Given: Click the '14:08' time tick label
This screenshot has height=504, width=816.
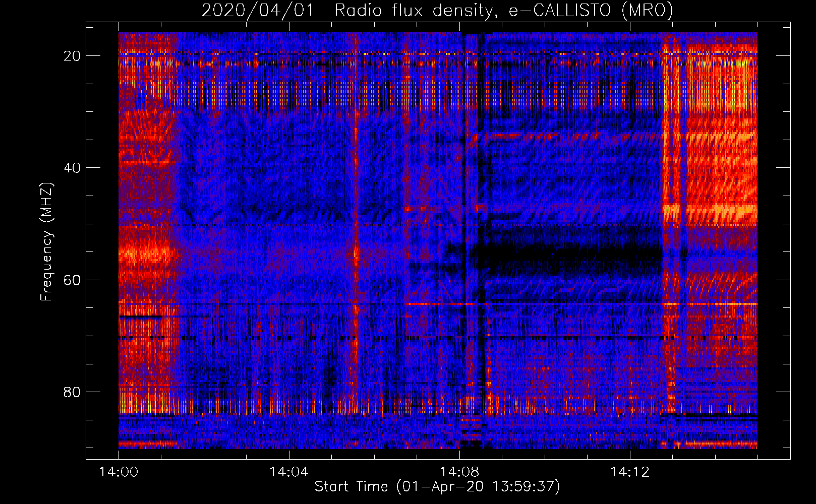Looking at the screenshot, I should click(459, 472).
